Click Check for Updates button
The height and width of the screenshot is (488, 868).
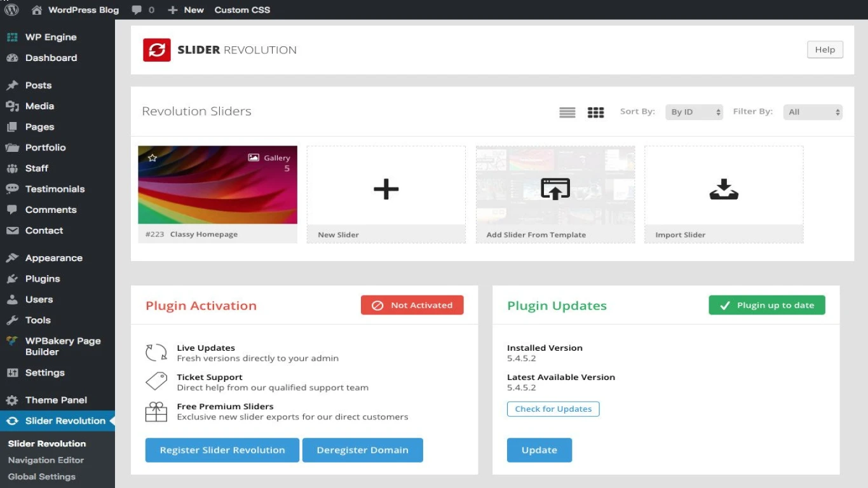point(553,409)
